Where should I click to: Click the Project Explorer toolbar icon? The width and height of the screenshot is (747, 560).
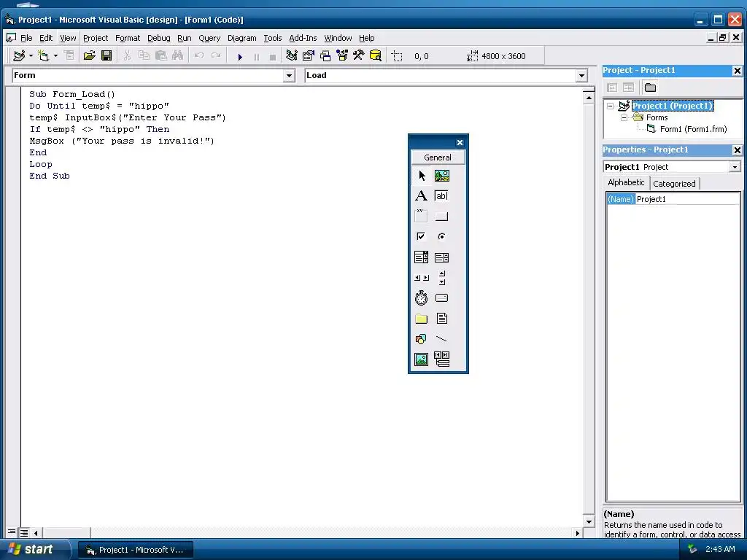pyautogui.click(x=292, y=55)
